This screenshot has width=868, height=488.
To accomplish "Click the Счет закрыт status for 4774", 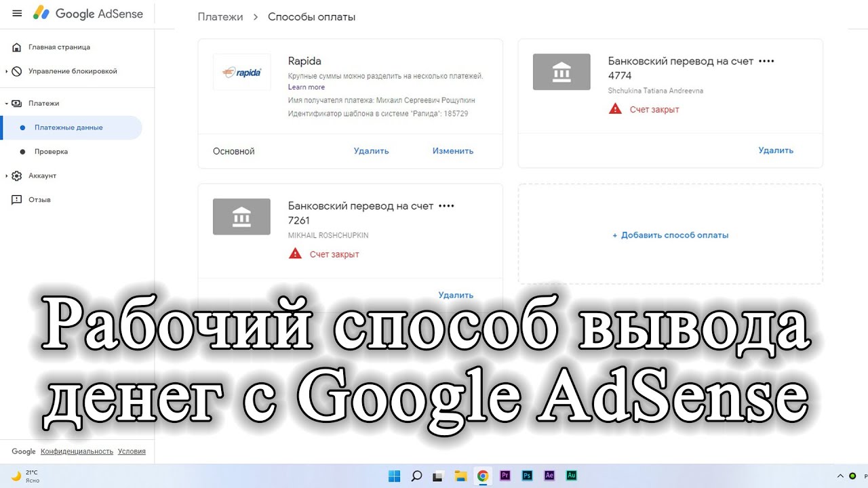I will pyautogui.click(x=654, y=109).
